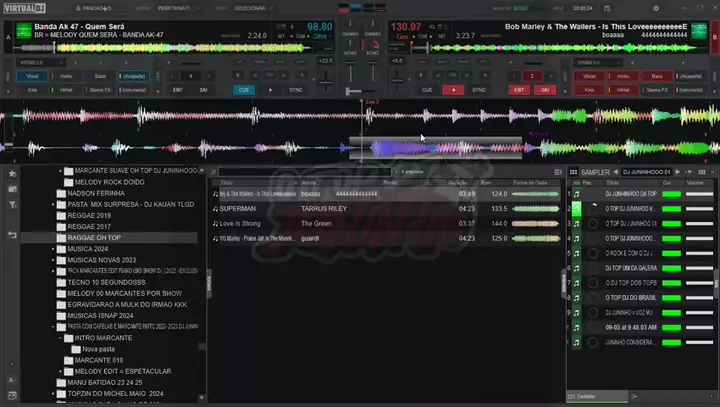Select SUPERMAN by TARRUS RILEY track
The image size is (720, 407).
tap(386, 209)
